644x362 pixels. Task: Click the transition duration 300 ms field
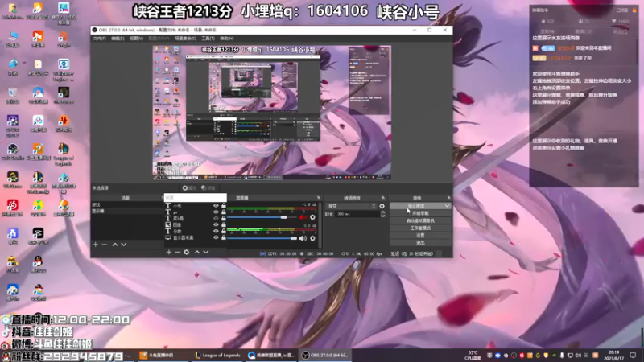(x=357, y=214)
